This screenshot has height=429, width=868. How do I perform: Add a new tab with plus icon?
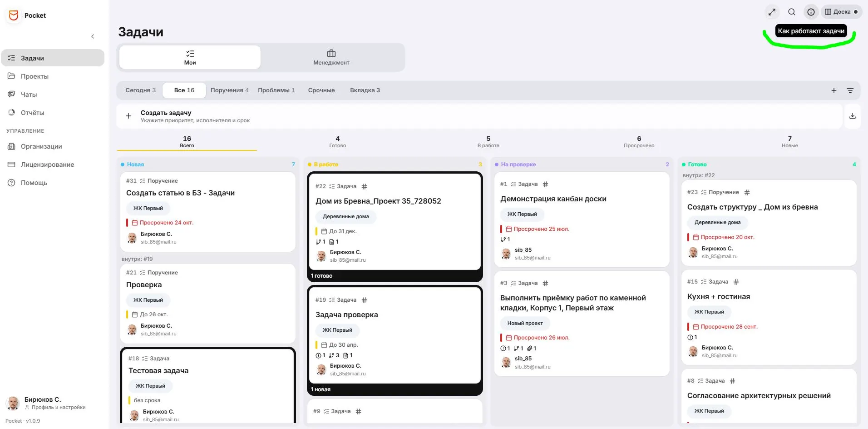tap(834, 90)
